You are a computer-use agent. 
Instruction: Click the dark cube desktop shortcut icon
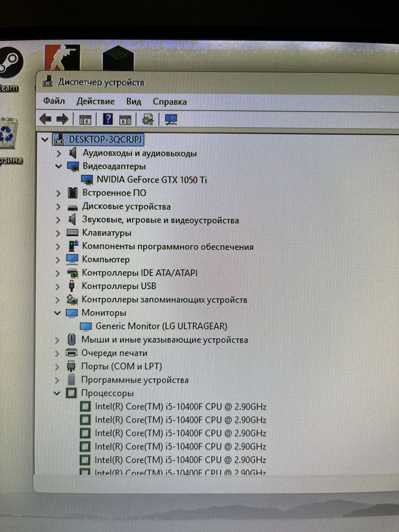118,57
